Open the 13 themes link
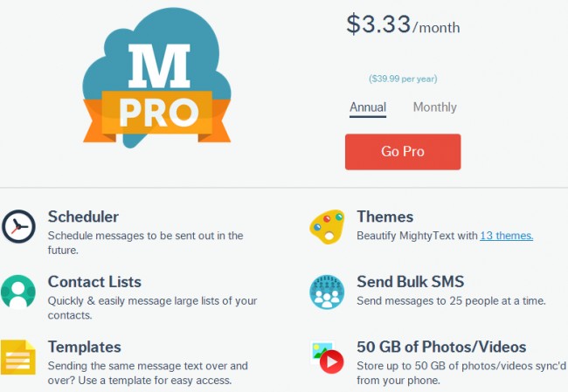 coord(507,236)
